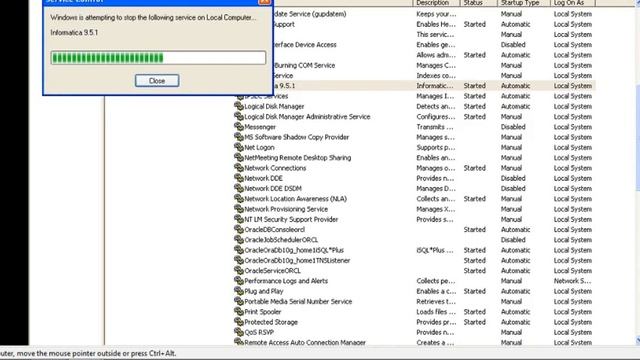The image size is (640, 360).
Task: Sort services by the Log On As header
Action: (573, 3)
